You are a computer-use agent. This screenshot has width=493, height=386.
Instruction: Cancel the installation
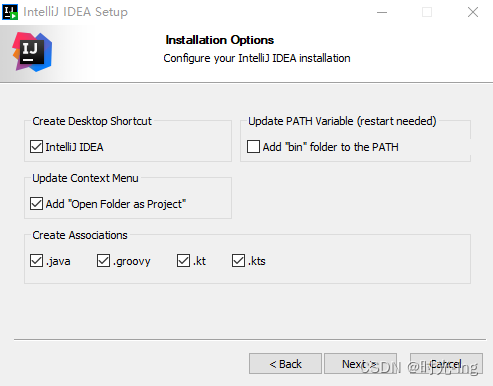click(446, 364)
